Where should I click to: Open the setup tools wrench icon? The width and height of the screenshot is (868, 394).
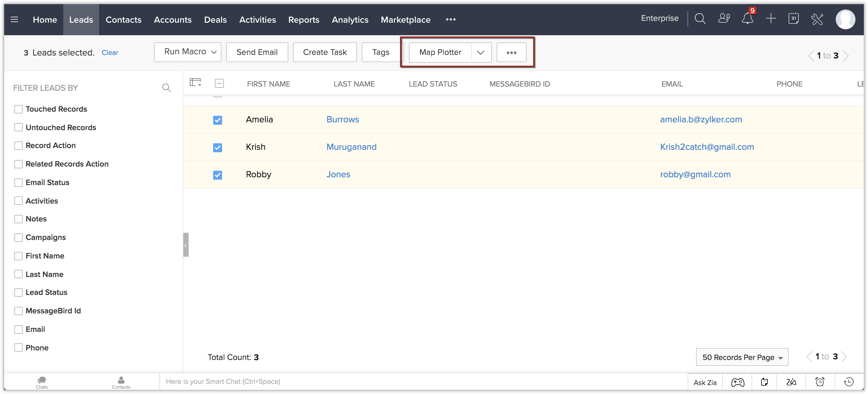pyautogui.click(x=817, y=19)
